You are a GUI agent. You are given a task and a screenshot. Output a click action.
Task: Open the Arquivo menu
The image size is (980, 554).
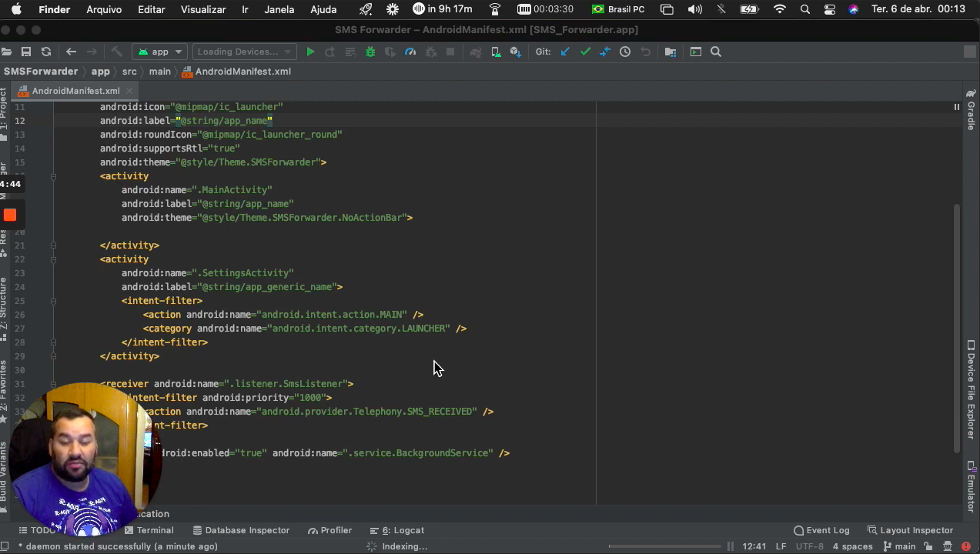(104, 9)
